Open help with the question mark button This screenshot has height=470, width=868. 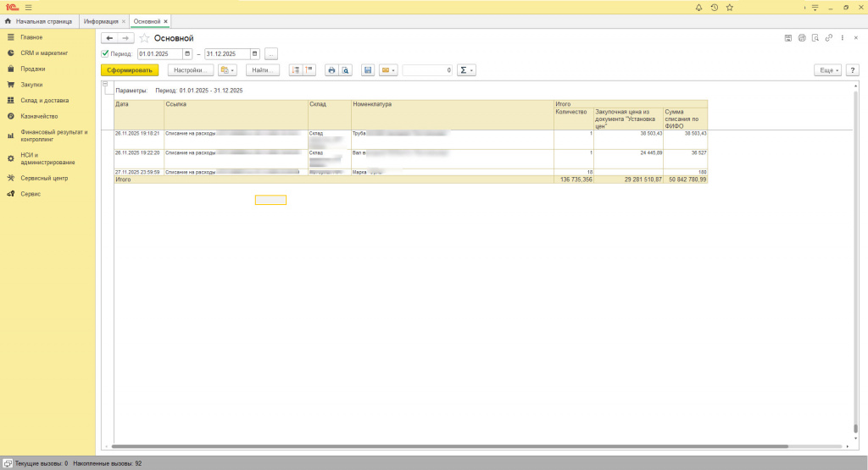point(853,70)
